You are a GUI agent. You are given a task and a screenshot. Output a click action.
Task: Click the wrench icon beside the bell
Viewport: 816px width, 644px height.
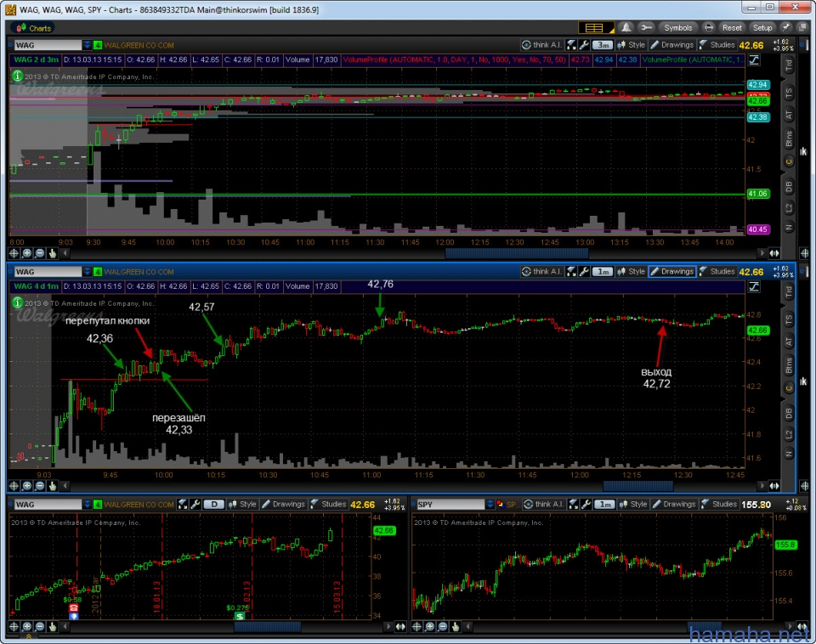pos(646,27)
